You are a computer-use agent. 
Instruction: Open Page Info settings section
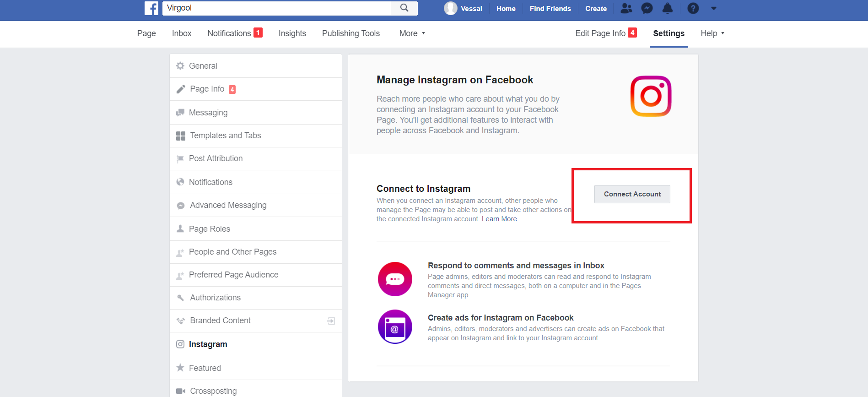click(x=256, y=89)
